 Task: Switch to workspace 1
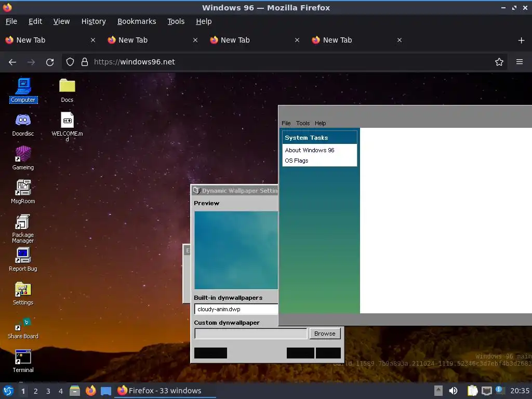point(23,391)
